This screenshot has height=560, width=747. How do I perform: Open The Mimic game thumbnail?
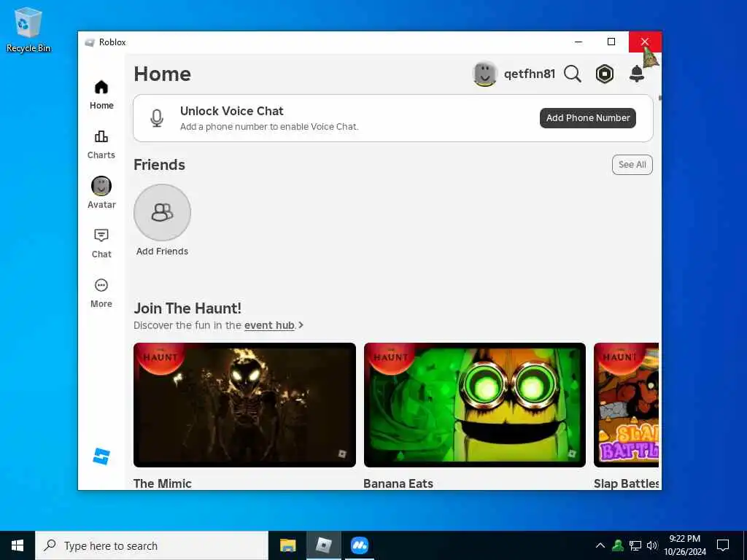pos(244,405)
